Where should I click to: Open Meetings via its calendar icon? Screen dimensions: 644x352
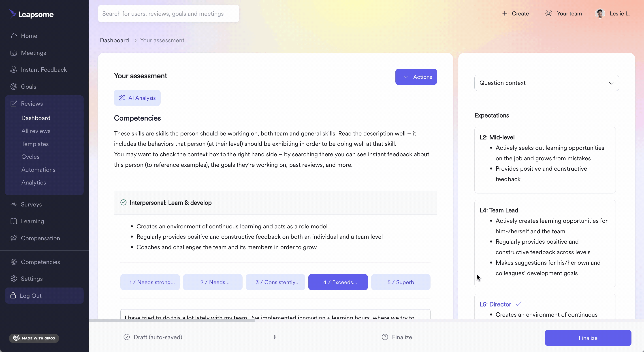[14, 53]
